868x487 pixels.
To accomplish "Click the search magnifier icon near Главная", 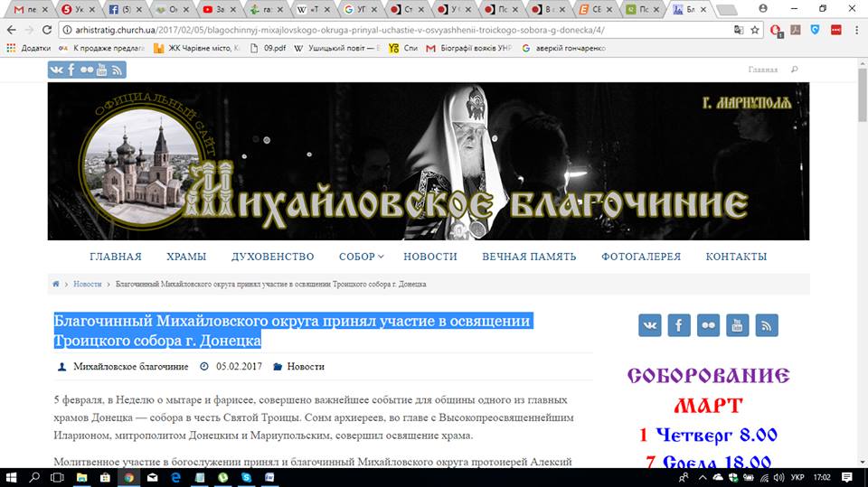I will pyautogui.click(x=795, y=70).
